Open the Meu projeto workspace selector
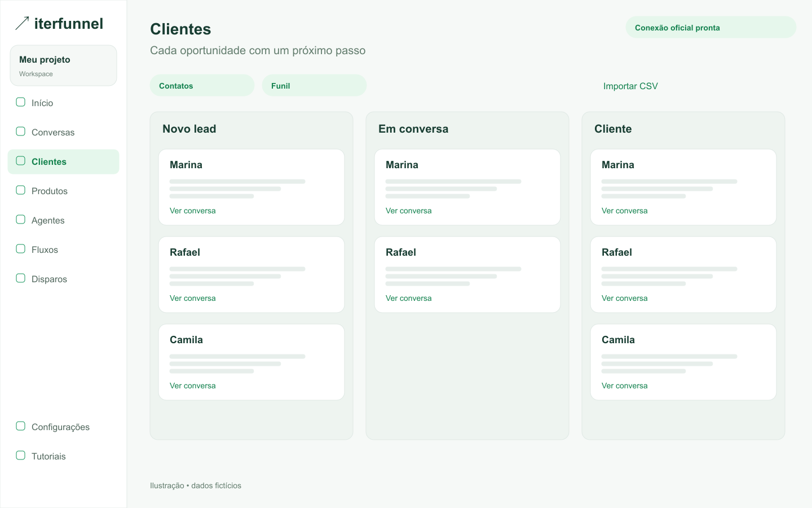 point(63,65)
